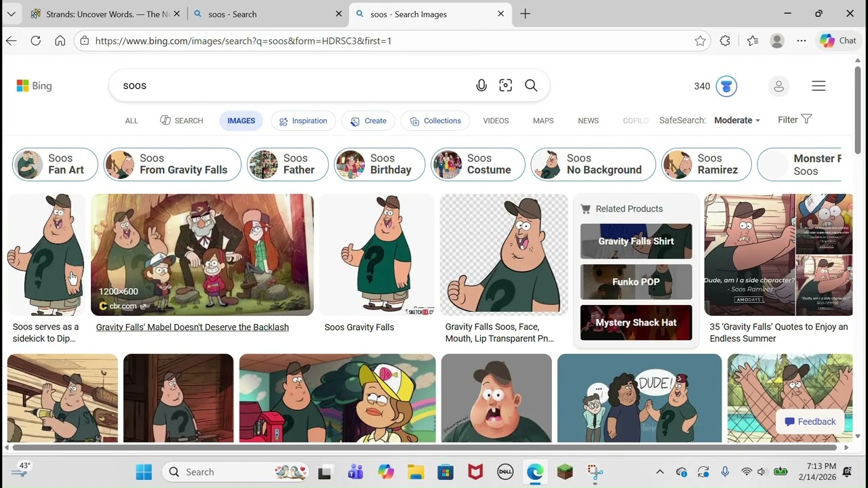Viewport: 868px width, 488px height.
Task: Click the magnifier search button in Bing search box
Action: (x=531, y=85)
